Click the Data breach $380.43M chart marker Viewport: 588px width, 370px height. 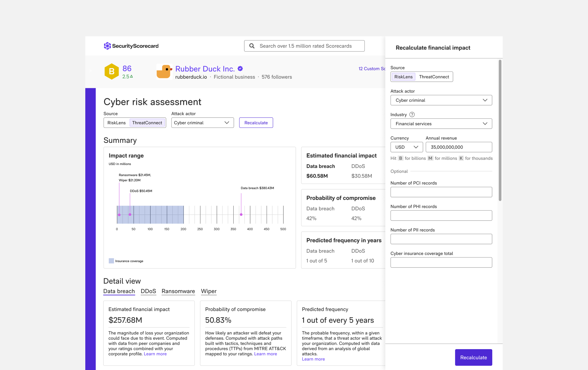(241, 214)
